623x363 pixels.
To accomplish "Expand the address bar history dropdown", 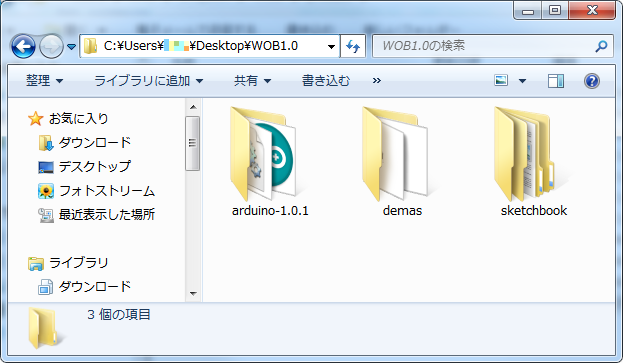I will 331,46.
